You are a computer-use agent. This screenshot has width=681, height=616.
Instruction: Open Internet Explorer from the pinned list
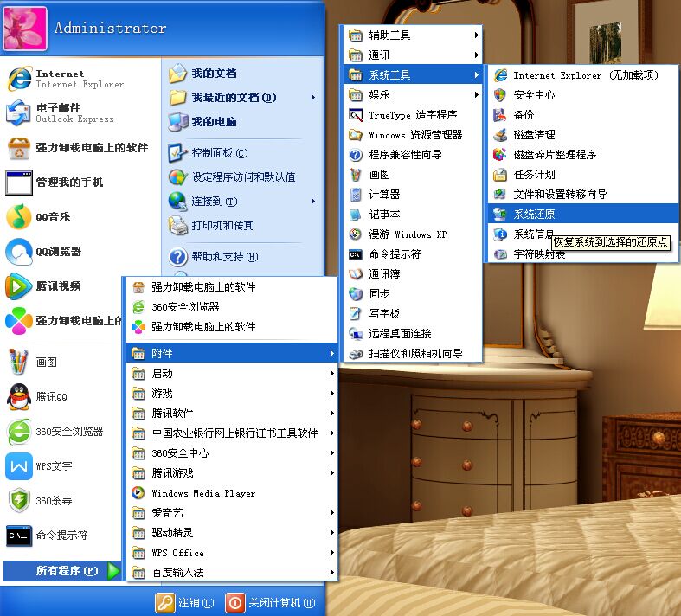coord(80,79)
